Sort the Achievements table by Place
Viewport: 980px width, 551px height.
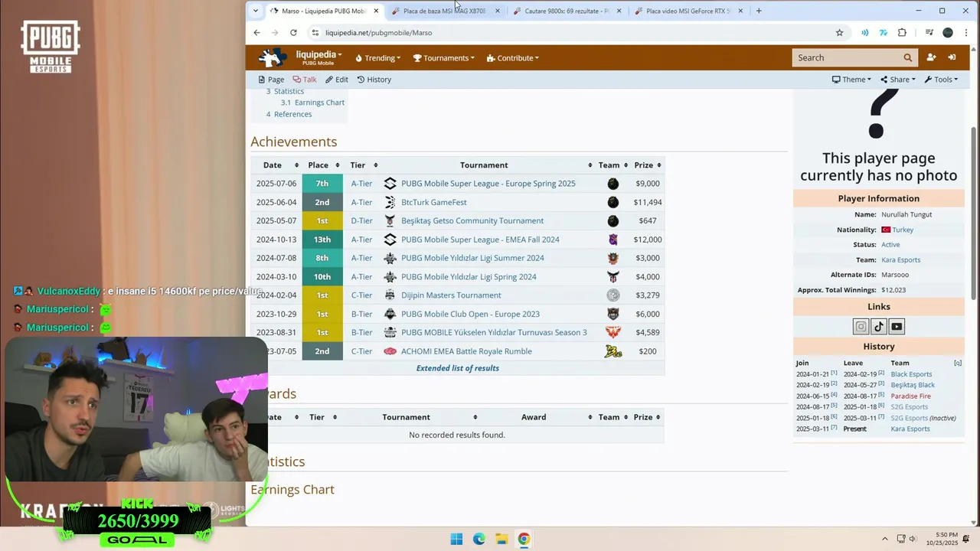click(x=336, y=165)
